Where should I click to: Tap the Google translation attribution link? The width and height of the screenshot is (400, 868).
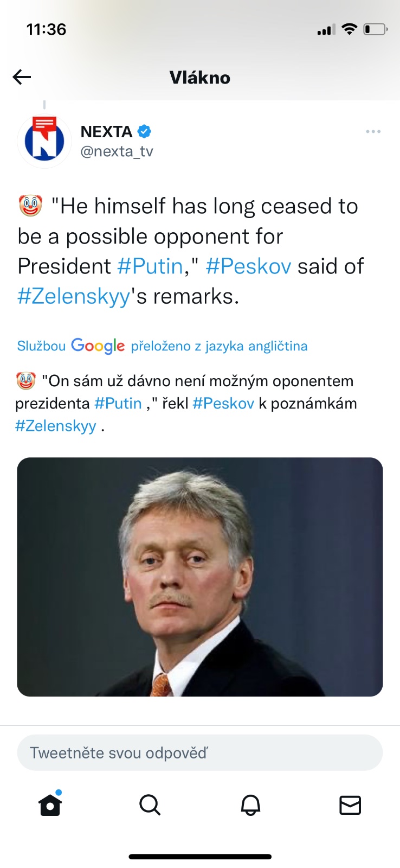coord(162,346)
